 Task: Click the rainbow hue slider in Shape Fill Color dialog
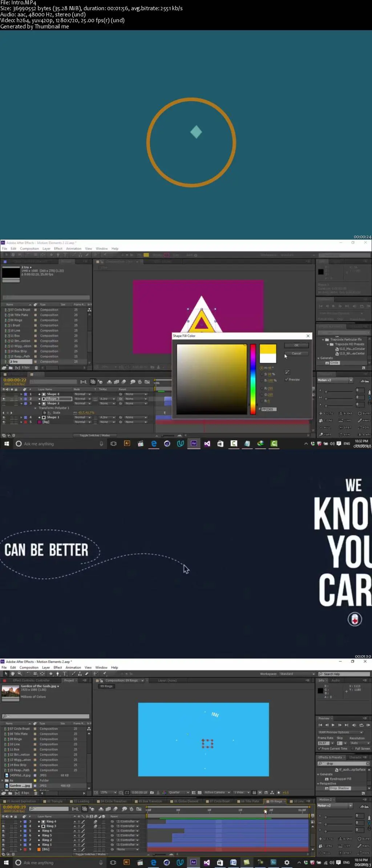click(253, 379)
